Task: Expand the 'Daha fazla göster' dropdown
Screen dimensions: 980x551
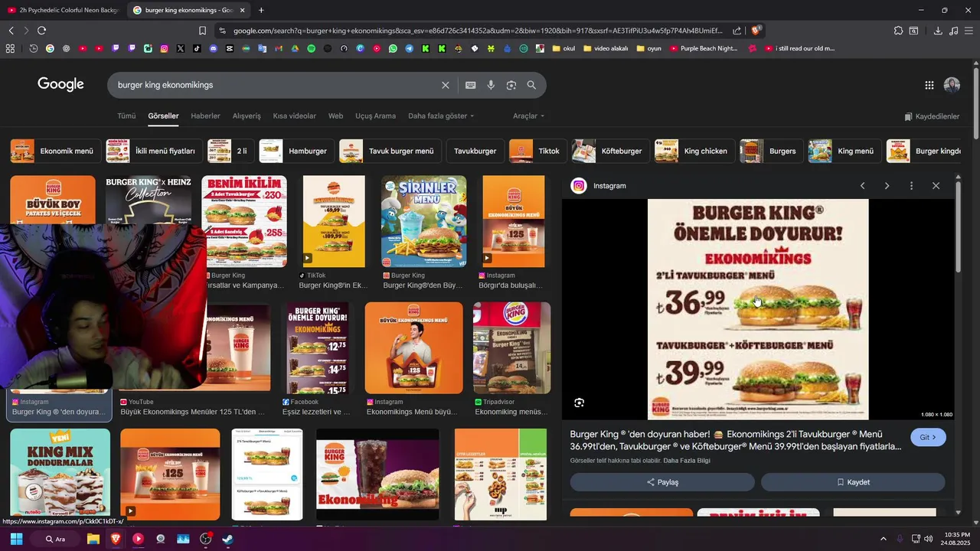Action: (441, 116)
